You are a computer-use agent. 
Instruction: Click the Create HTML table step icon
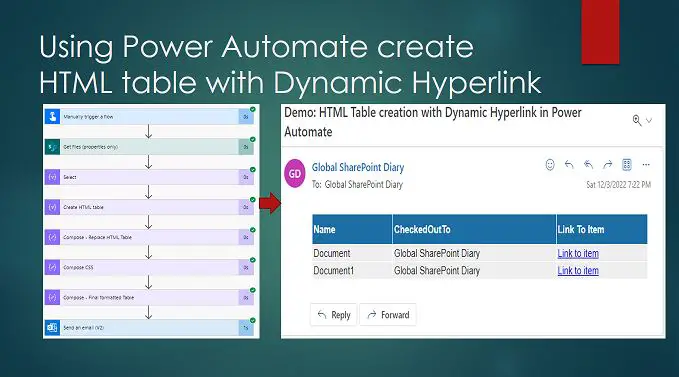(52, 207)
